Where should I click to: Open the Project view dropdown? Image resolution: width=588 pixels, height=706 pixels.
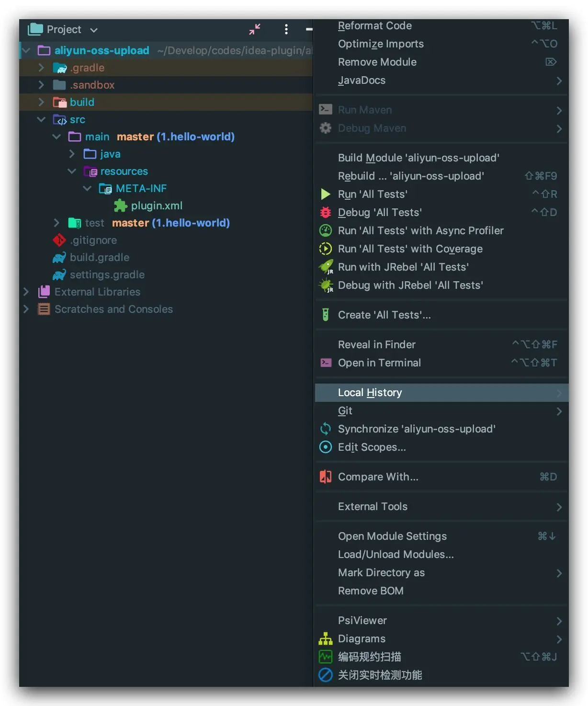point(94,30)
